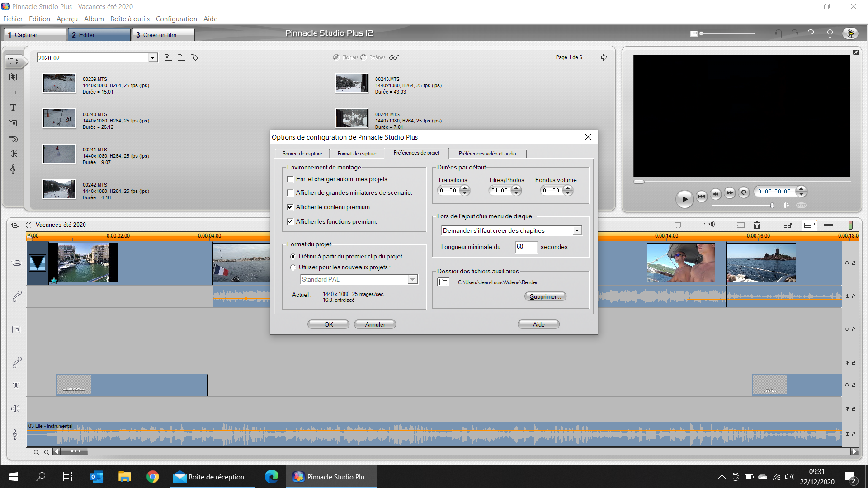Uncheck 'Afficher les fonctions premium'
The height and width of the screenshot is (488, 868).
point(290,222)
